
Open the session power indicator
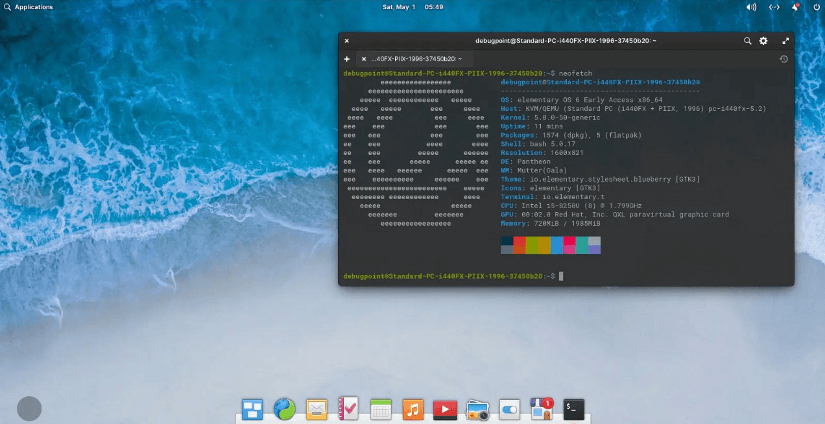(819, 7)
